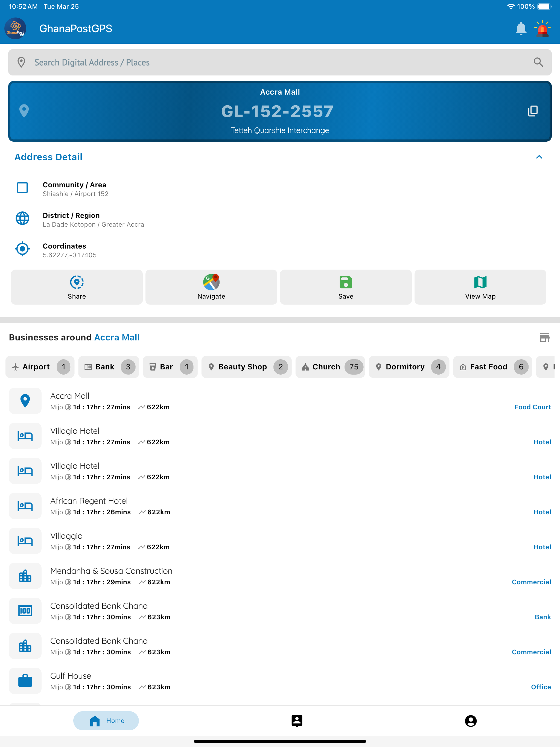Open the profile account tab icon
Viewport: 560px width, 747px height.
coord(471,721)
